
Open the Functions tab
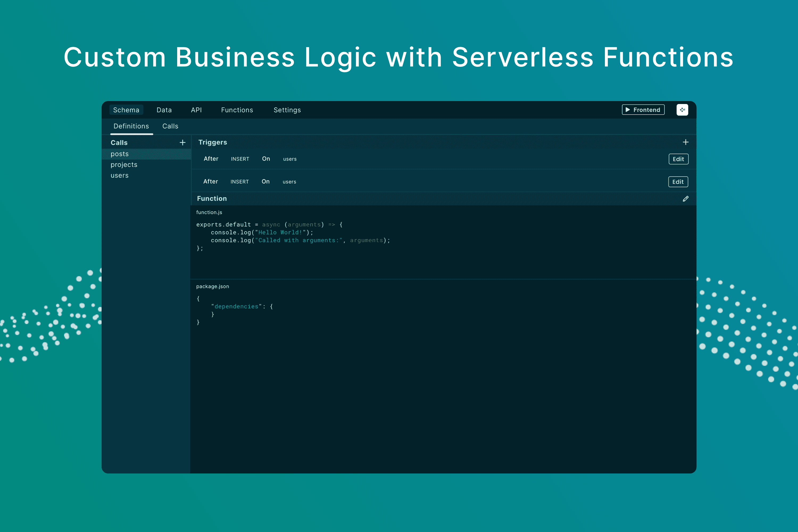pos(237,110)
